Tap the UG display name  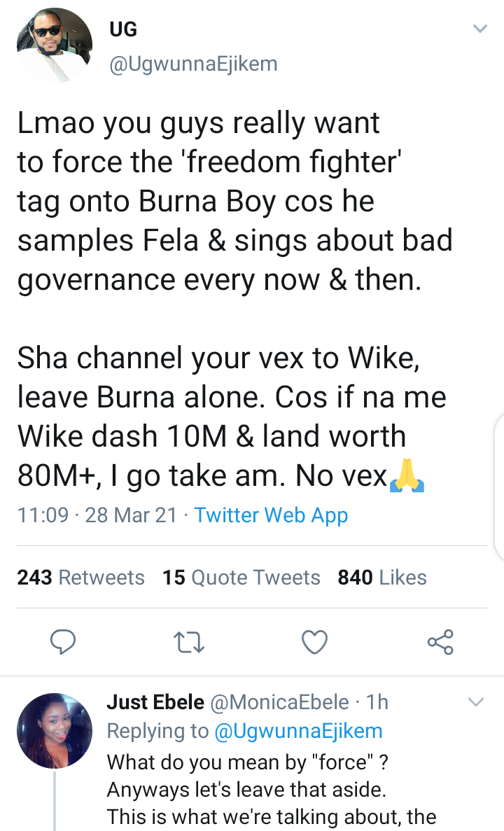[x=123, y=29]
